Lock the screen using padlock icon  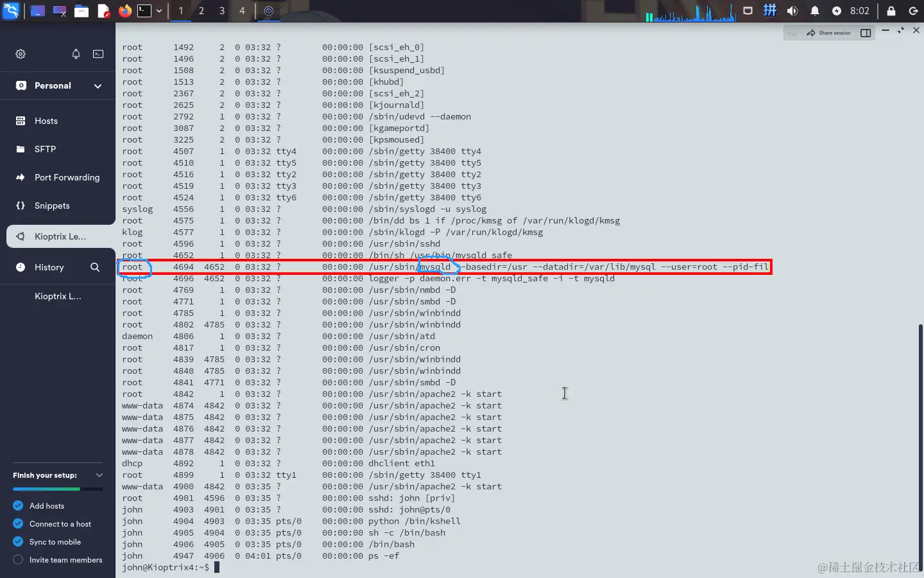pos(891,11)
